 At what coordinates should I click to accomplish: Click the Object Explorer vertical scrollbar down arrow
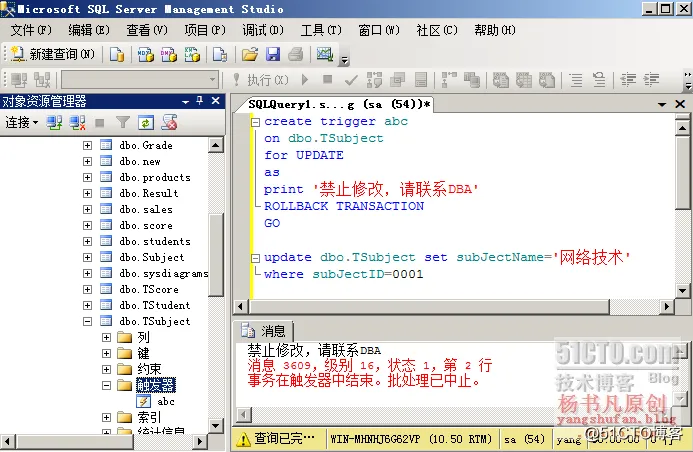(215, 426)
